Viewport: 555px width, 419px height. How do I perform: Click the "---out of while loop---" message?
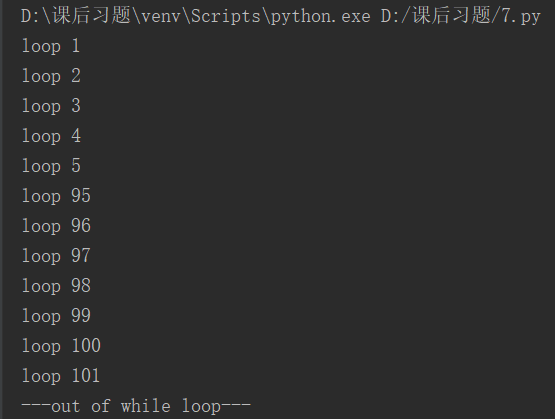(x=136, y=406)
